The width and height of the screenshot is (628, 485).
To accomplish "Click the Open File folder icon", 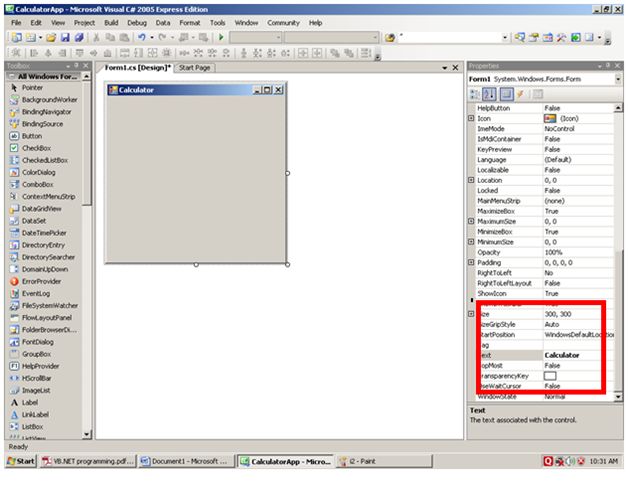I will pos(51,37).
